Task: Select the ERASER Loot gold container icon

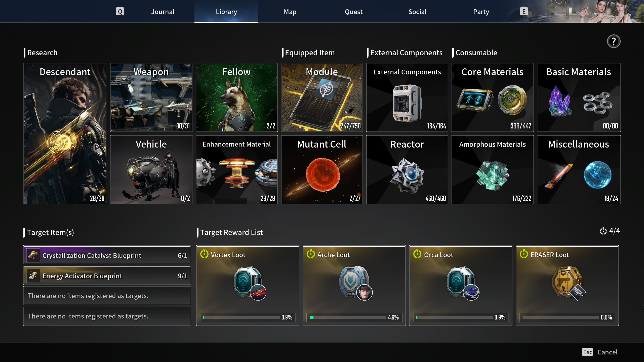Action: pos(568,283)
